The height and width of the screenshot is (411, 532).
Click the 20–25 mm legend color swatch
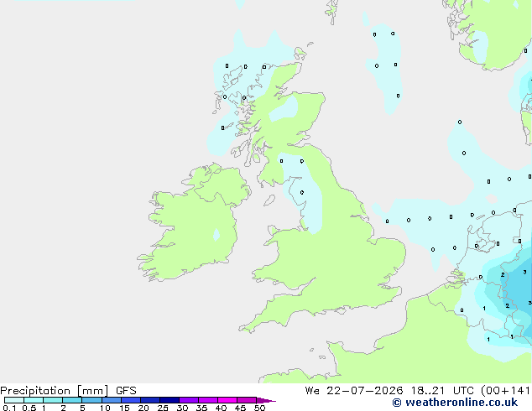[150, 400]
